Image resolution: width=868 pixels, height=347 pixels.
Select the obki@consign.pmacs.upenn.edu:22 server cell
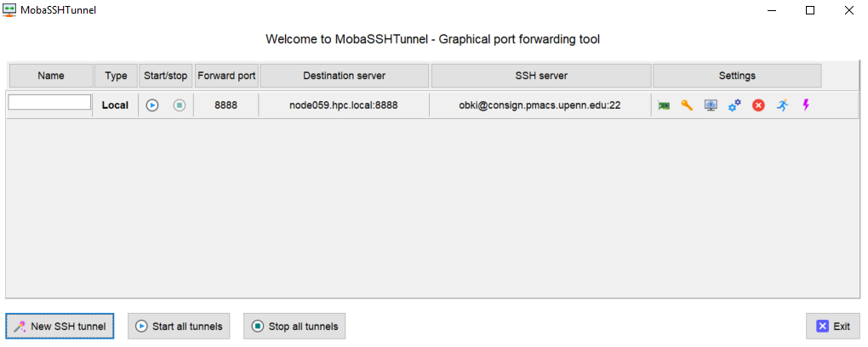(541, 105)
